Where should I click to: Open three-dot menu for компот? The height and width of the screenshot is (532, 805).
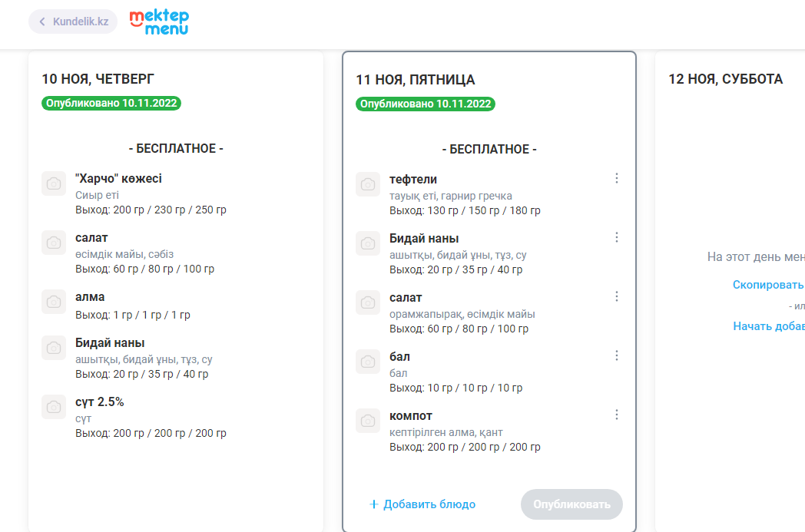pos(616,415)
